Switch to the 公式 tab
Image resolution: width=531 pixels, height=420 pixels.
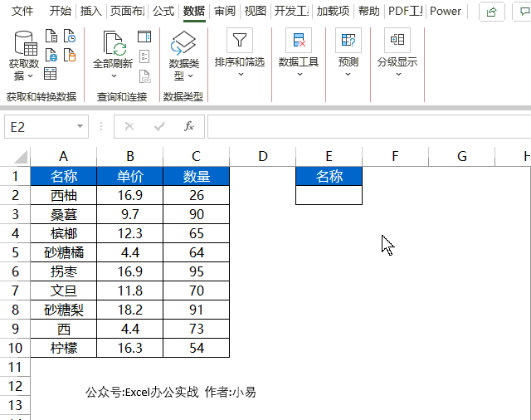coord(163,11)
